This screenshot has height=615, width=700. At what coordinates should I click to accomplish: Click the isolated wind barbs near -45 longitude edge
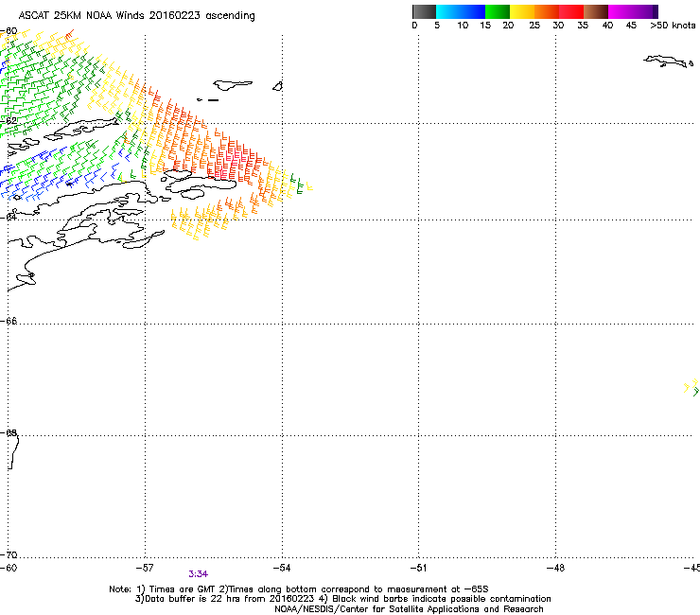[691, 387]
